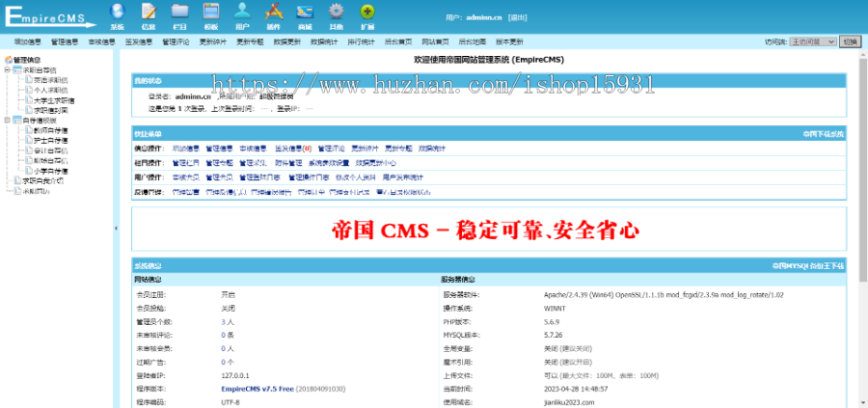Click the scrollbar up arrow at right
The width and height of the screenshot is (868, 408).
[x=863, y=55]
